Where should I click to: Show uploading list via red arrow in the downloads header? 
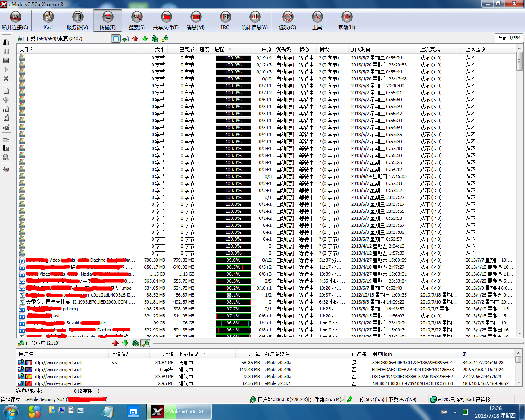135,39
